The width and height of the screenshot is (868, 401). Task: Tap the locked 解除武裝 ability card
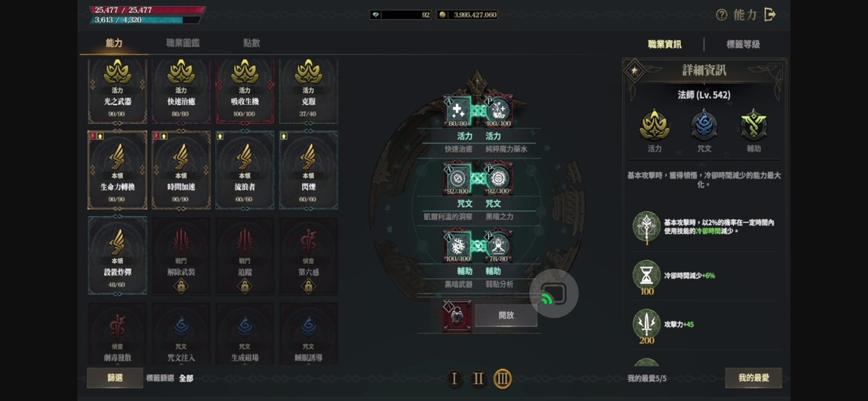pos(181,254)
